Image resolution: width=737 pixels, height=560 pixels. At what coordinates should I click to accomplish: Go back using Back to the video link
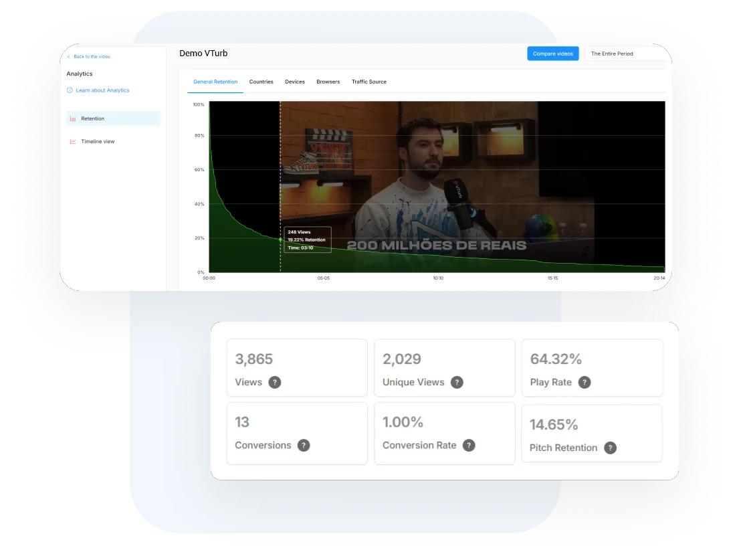(x=92, y=57)
